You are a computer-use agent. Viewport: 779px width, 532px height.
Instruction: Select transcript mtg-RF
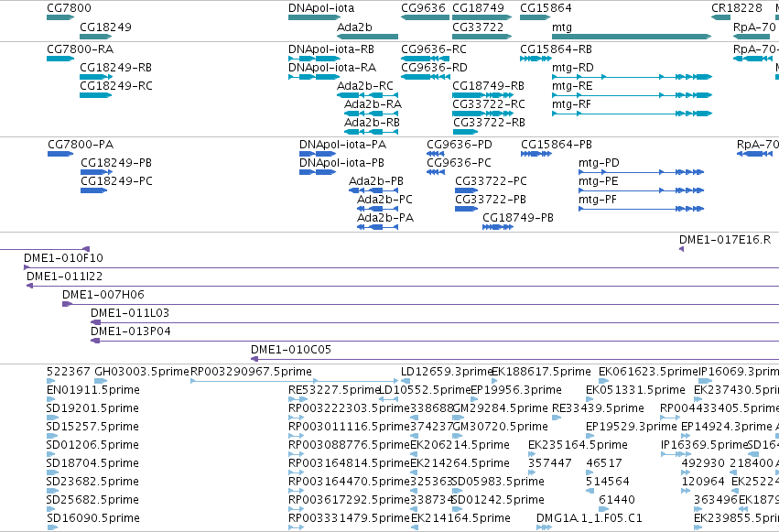pos(632,114)
